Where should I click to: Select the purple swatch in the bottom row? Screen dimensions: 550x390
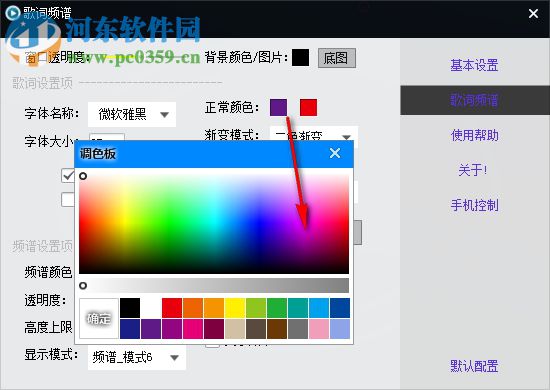point(151,329)
